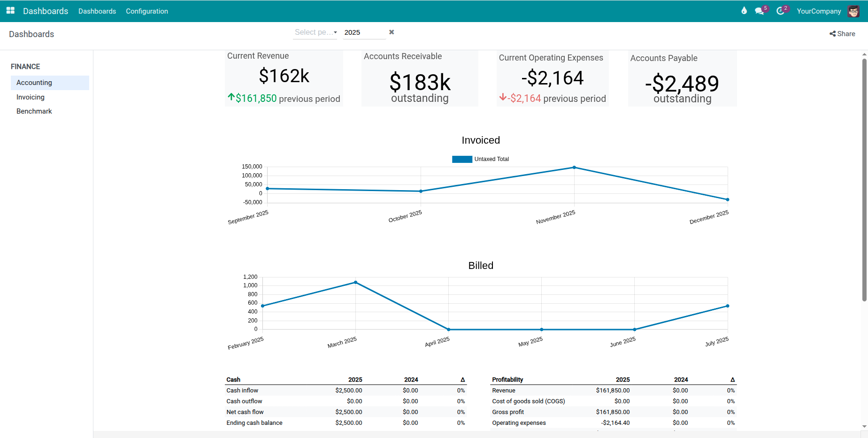Image resolution: width=868 pixels, height=438 pixels.
Task: Click inside the 2025 period input field
Action: coord(364,32)
